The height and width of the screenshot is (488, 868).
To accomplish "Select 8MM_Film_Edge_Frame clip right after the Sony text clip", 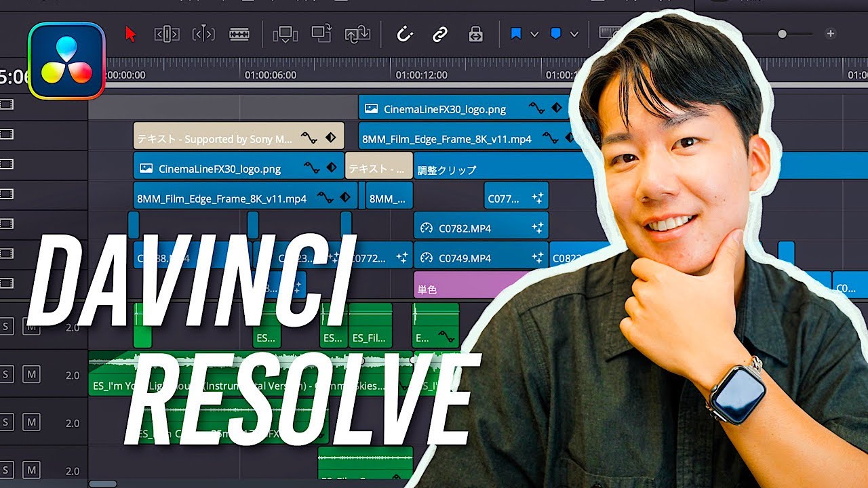I will coord(468,137).
